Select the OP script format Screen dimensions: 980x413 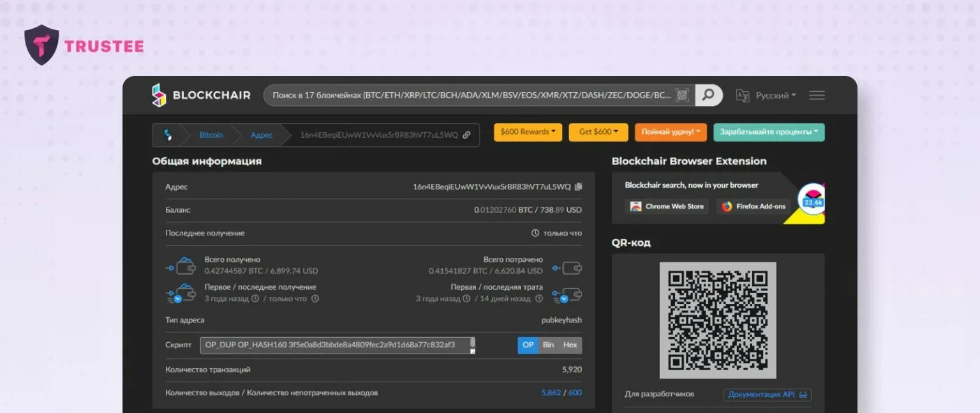[528, 345]
